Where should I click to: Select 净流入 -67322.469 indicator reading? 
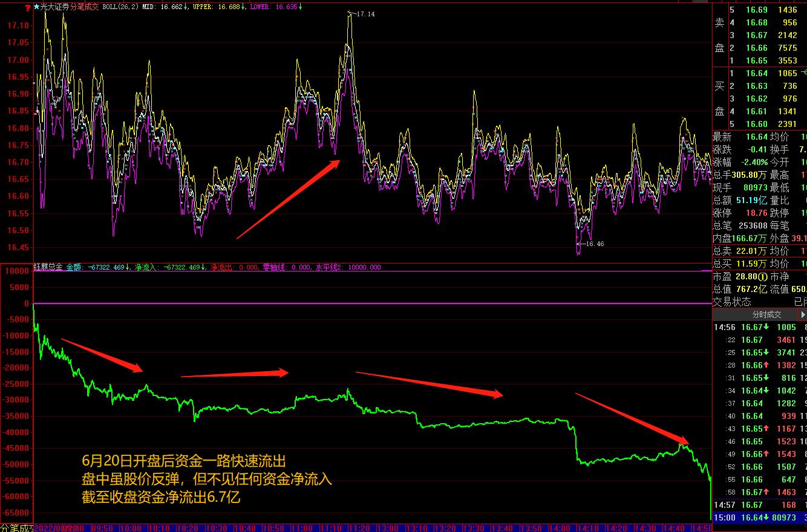point(169,267)
